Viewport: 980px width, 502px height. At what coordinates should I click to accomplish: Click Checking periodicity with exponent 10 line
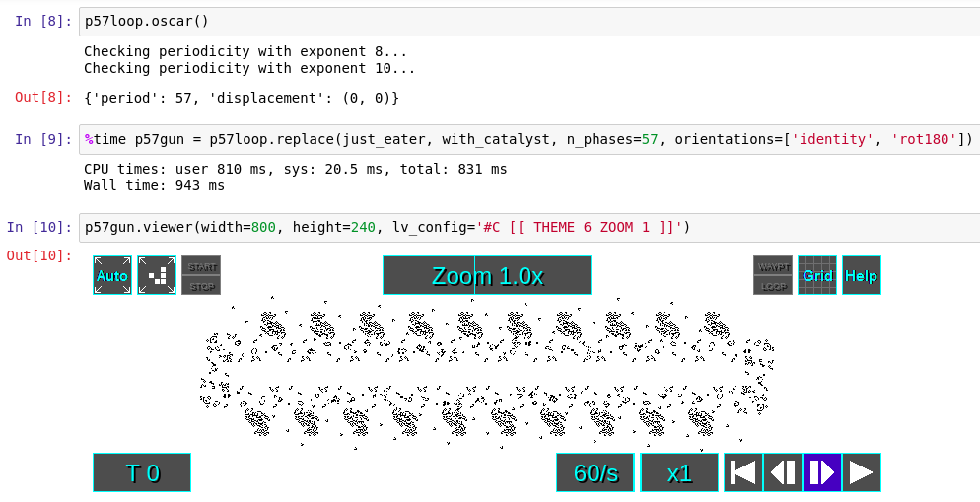click(x=249, y=68)
